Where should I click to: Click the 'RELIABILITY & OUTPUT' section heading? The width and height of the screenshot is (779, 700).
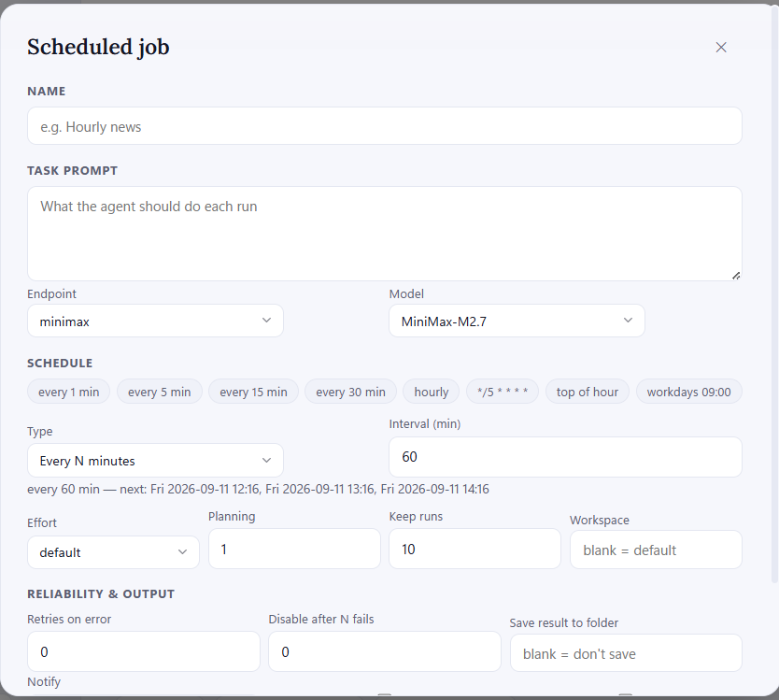(101, 593)
